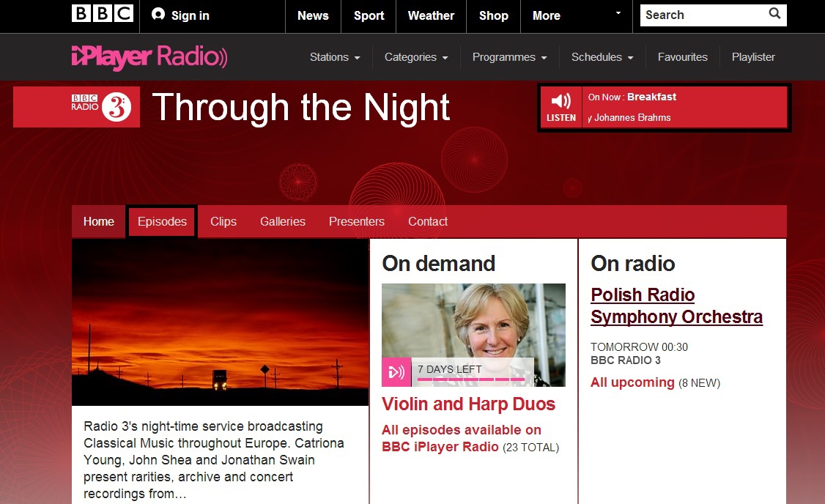Click the Through the Night title
The height and width of the screenshot is (504, 825).
tap(301, 108)
